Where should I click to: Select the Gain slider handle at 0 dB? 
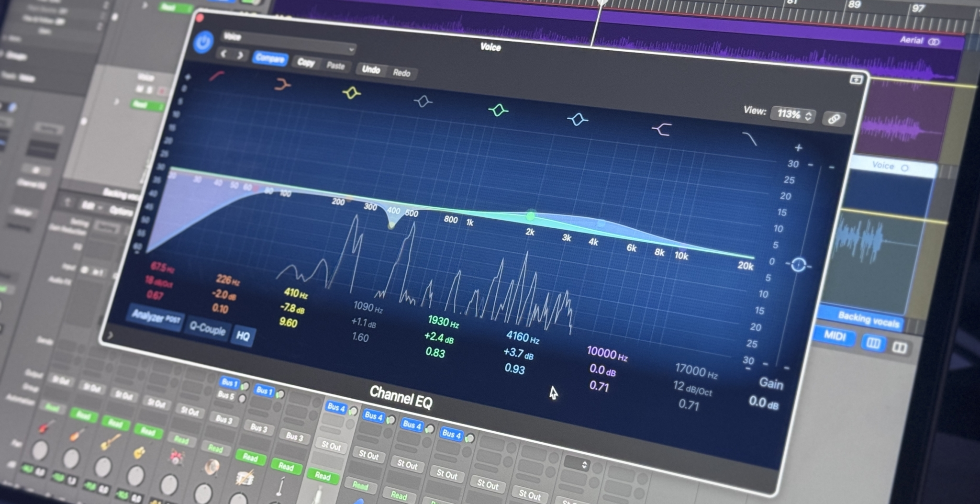(798, 265)
